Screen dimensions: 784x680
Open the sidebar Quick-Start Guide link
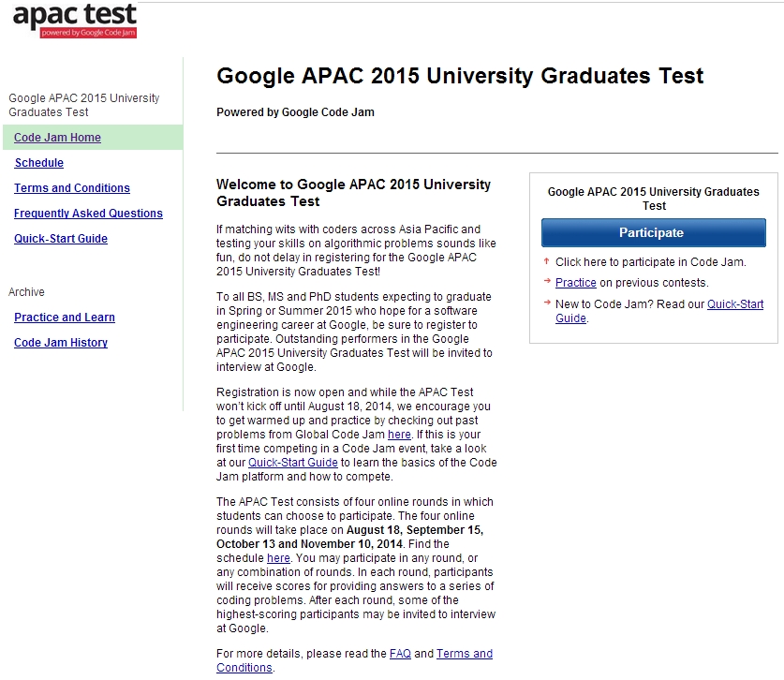[61, 239]
